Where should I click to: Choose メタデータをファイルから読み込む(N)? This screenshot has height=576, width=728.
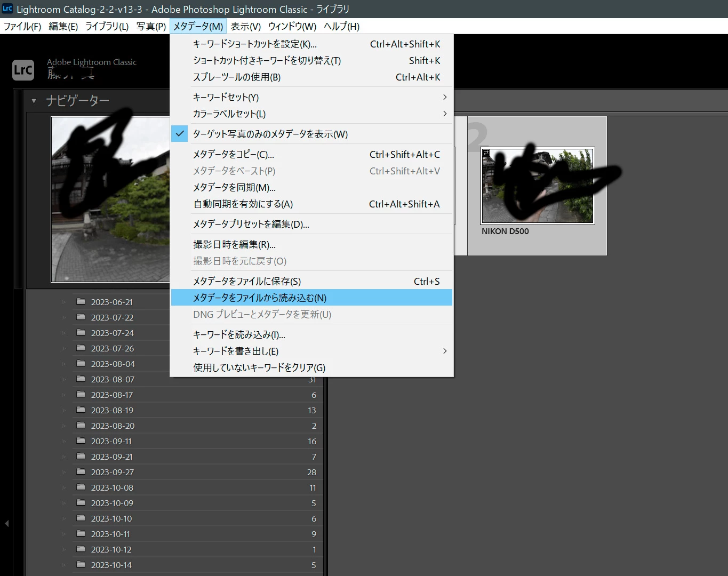click(x=311, y=298)
